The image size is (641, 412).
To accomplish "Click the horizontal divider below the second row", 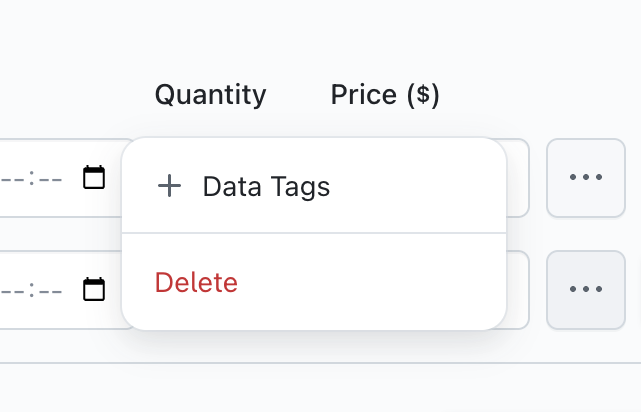I will [320, 362].
